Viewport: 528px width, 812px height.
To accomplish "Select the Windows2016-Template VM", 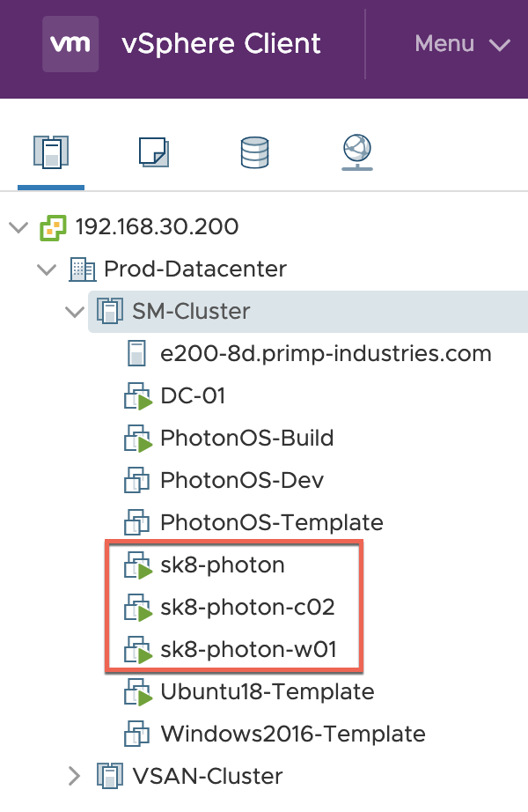I will tap(292, 734).
